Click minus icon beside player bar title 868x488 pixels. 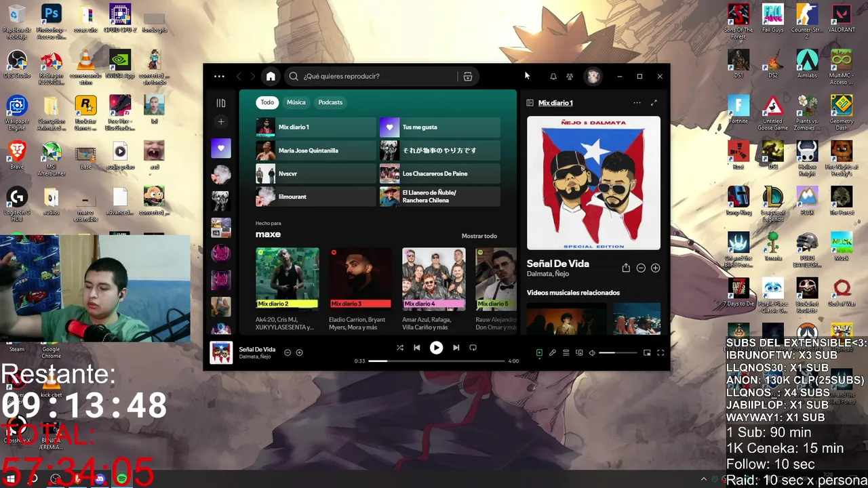tap(288, 352)
